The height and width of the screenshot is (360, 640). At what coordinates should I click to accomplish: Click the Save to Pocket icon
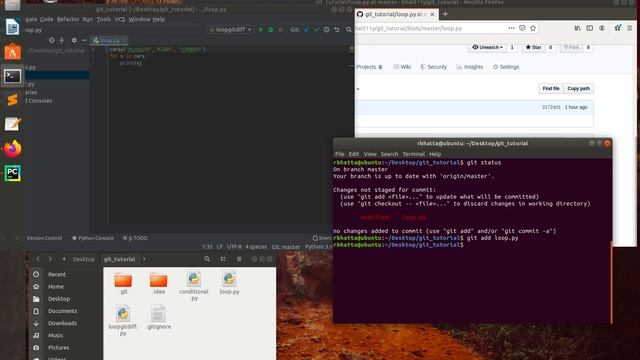[522, 28]
